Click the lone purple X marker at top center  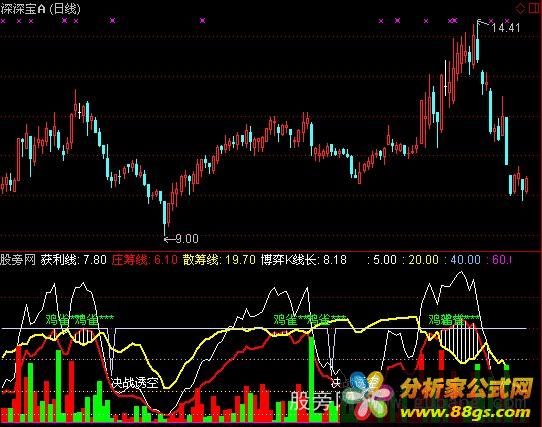click(203, 21)
